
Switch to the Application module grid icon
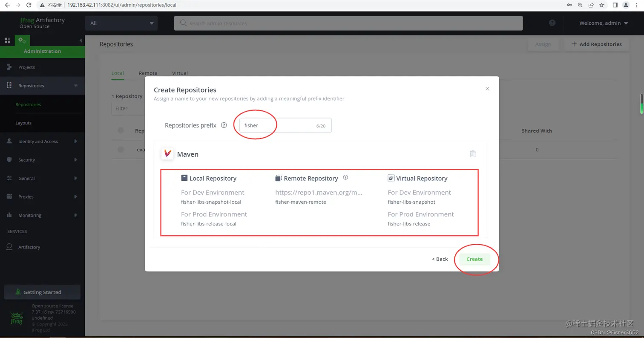pyautogui.click(x=7, y=40)
